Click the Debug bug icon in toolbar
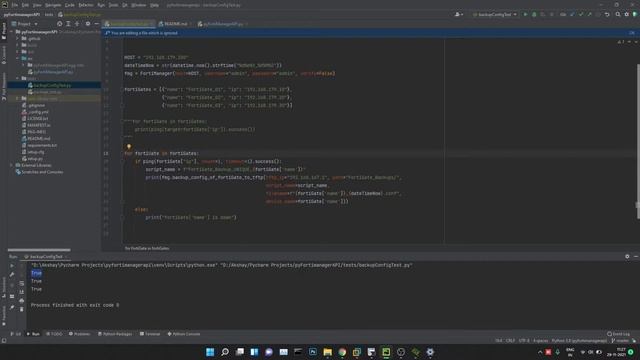Viewport: 640px width, 360px height. pyautogui.click(x=534, y=14)
